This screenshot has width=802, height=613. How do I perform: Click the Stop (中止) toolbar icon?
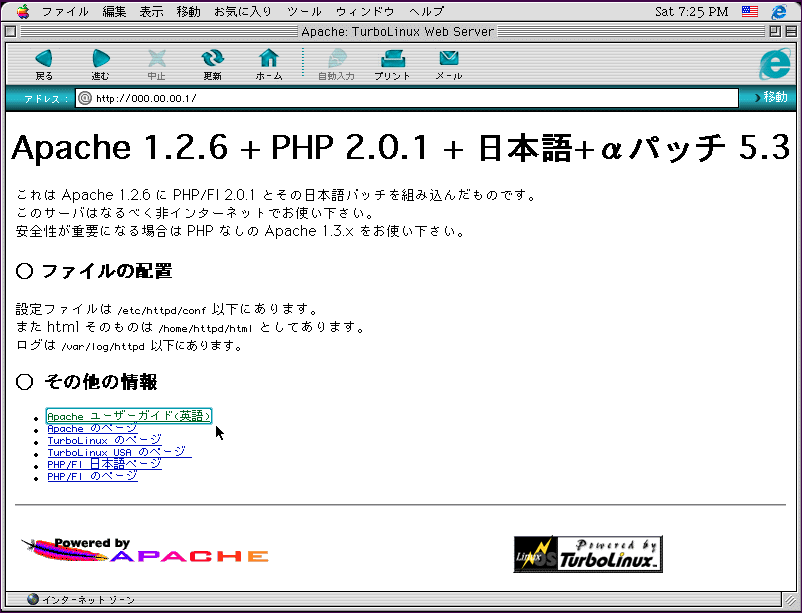157,58
